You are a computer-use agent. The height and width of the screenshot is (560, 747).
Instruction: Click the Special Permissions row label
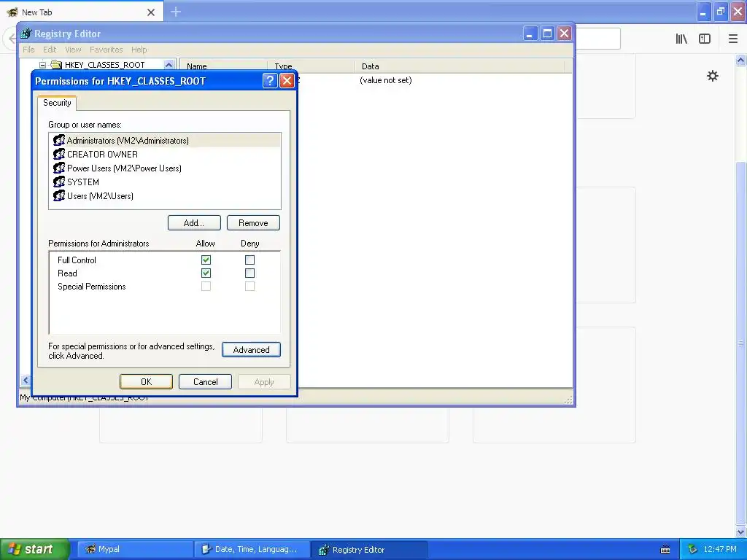[91, 286]
